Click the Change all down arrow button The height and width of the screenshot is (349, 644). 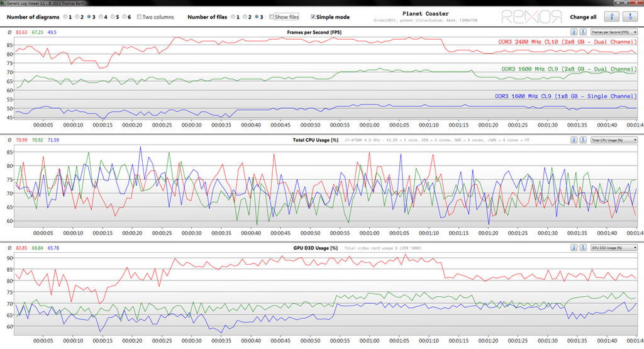630,16
